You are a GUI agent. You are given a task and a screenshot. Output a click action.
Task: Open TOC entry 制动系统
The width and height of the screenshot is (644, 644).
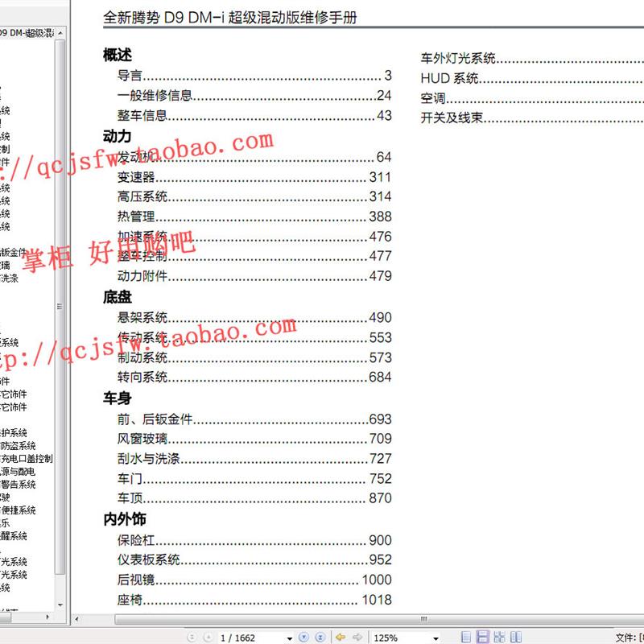(x=254, y=357)
